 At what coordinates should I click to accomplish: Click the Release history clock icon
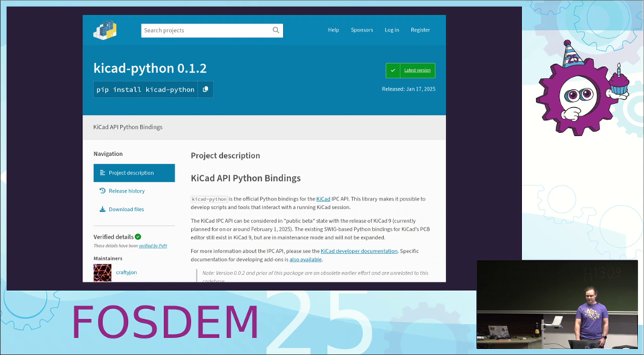(x=102, y=190)
